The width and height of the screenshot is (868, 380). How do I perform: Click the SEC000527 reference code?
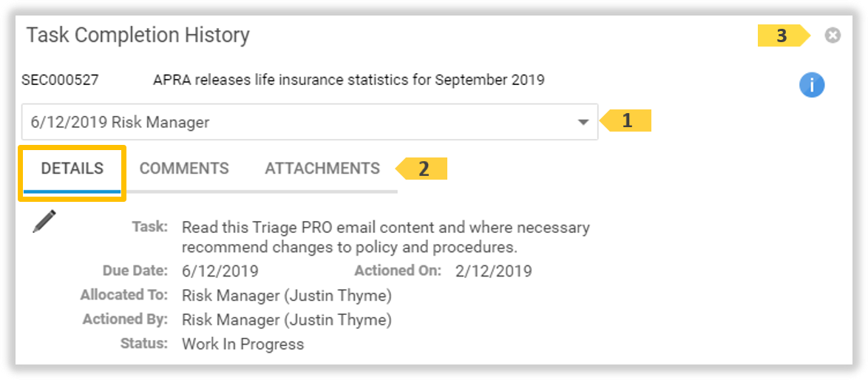point(60,80)
